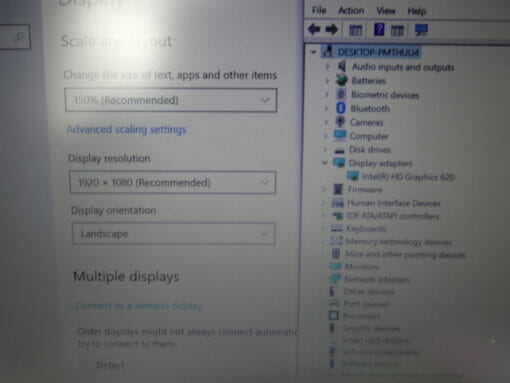Click the Other devices icon
The height and width of the screenshot is (383, 510).
[x=332, y=291]
